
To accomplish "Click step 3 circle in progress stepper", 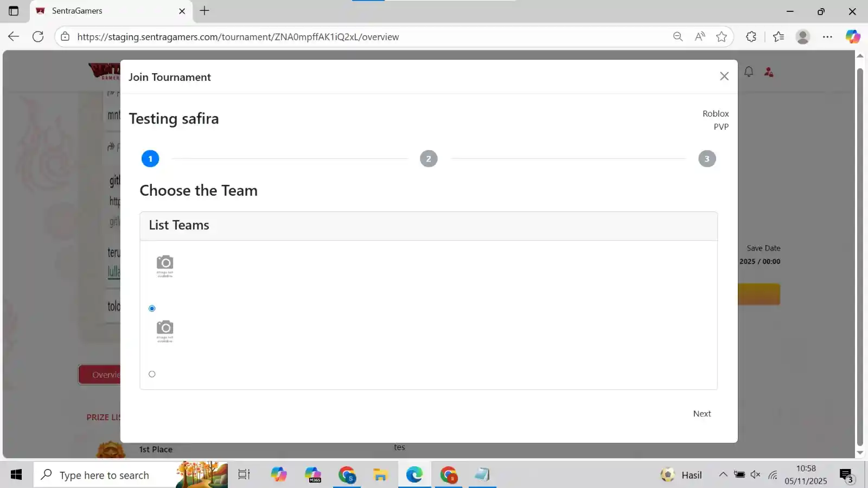I will coord(706,159).
